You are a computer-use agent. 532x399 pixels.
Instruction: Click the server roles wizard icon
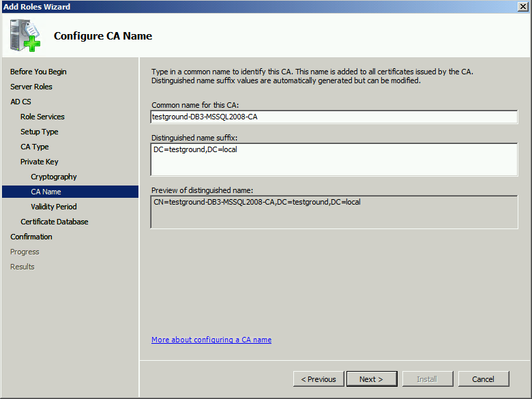pos(25,35)
